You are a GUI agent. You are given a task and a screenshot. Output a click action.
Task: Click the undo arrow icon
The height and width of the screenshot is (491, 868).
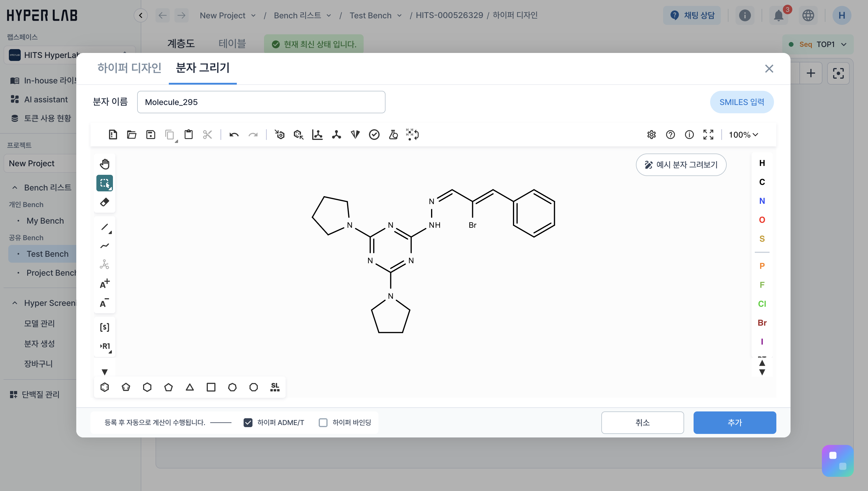(x=234, y=135)
